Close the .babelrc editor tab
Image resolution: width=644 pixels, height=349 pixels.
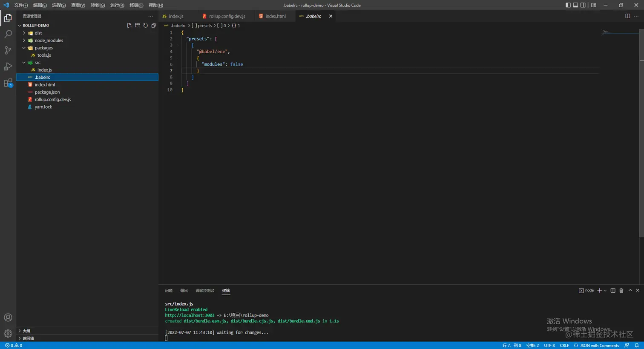331,16
